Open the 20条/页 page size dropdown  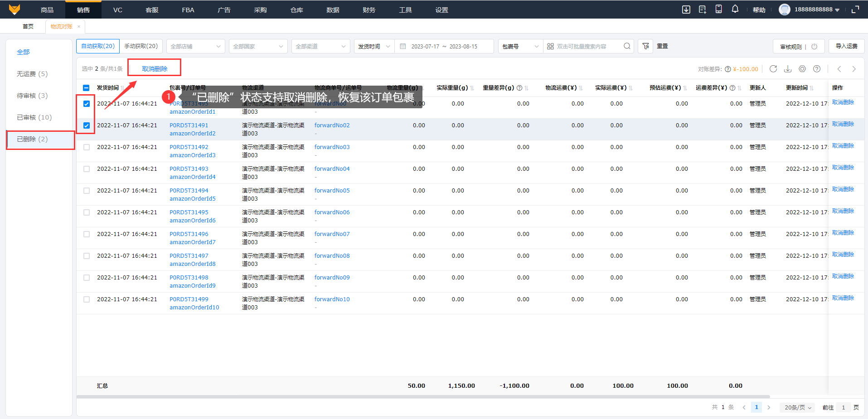[797, 407]
